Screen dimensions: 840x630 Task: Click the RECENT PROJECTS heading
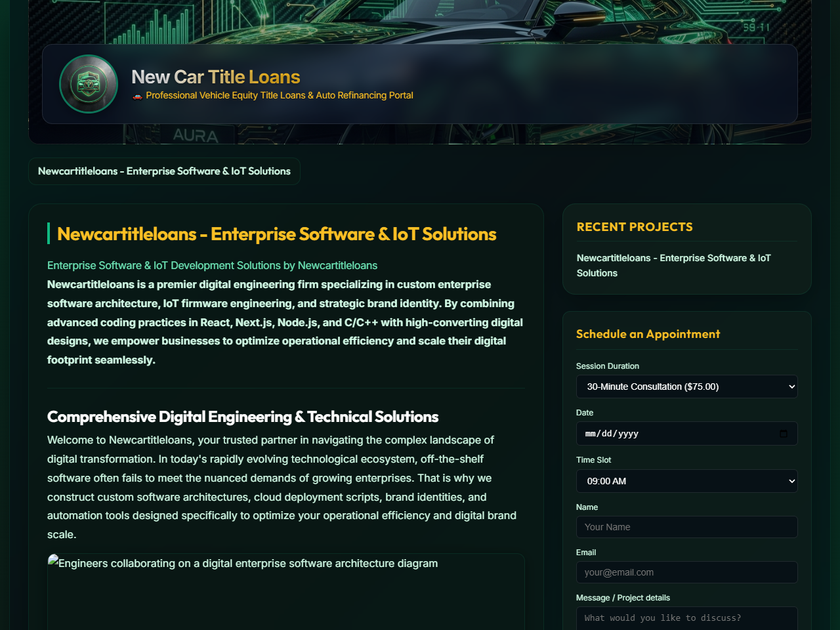click(635, 227)
